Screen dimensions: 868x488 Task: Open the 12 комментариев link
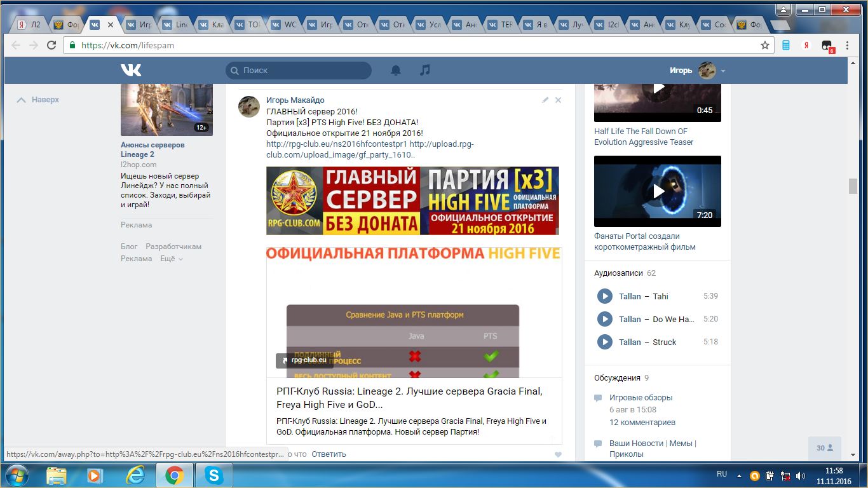tap(642, 422)
